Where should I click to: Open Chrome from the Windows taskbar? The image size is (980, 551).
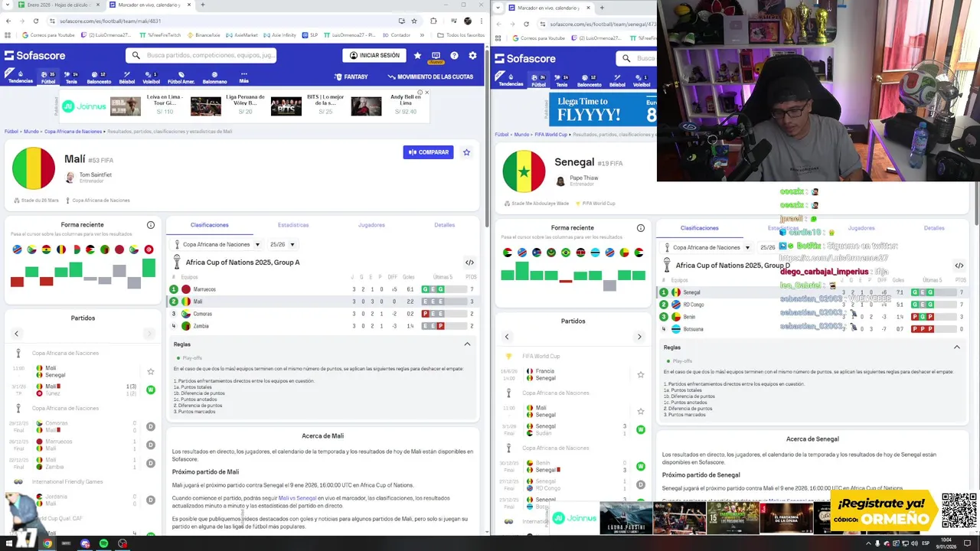(x=47, y=543)
